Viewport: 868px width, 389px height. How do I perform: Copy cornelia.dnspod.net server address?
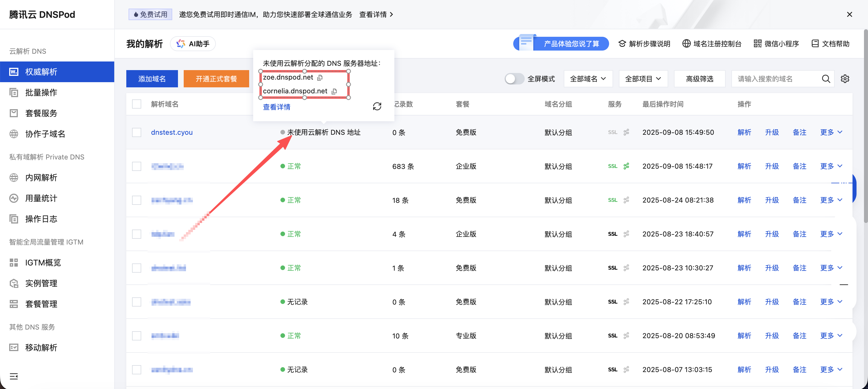(334, 91)
